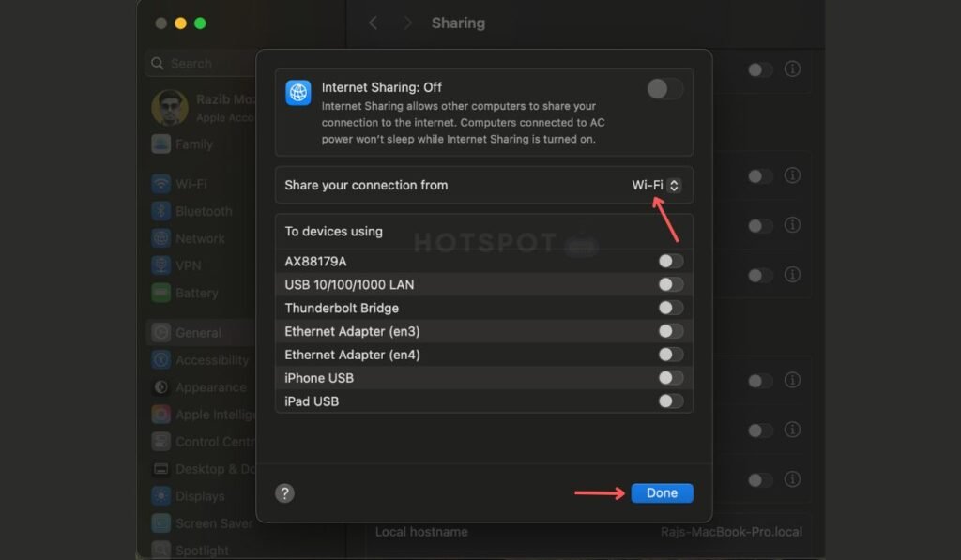
Task: Click the back arrow in Sharing header
Action: coord(374,23)
